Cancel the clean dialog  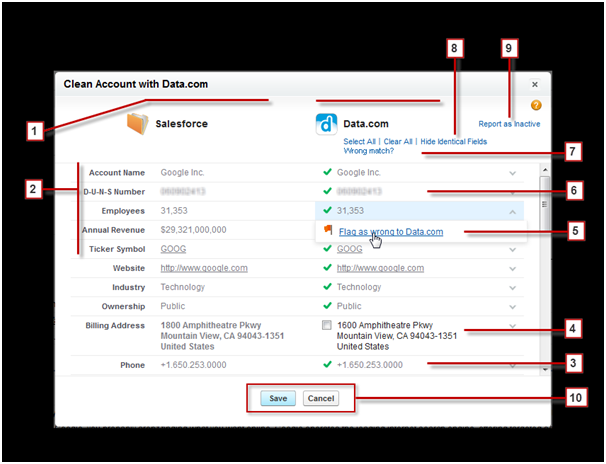click(321, 398)
